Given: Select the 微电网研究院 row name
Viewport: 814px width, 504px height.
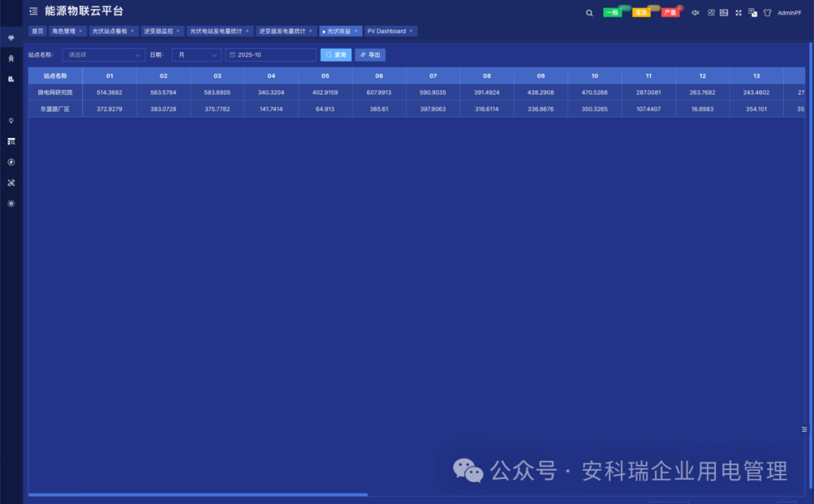Looking at the screenshot, I should pyautogui.click(x=55, y=93).
